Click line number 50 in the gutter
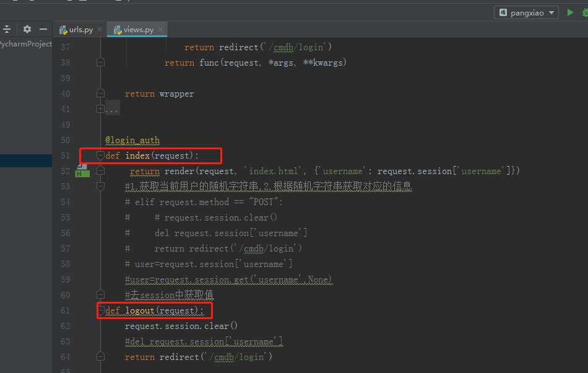This screenshot has width=588, height=373. pos(65,140)
